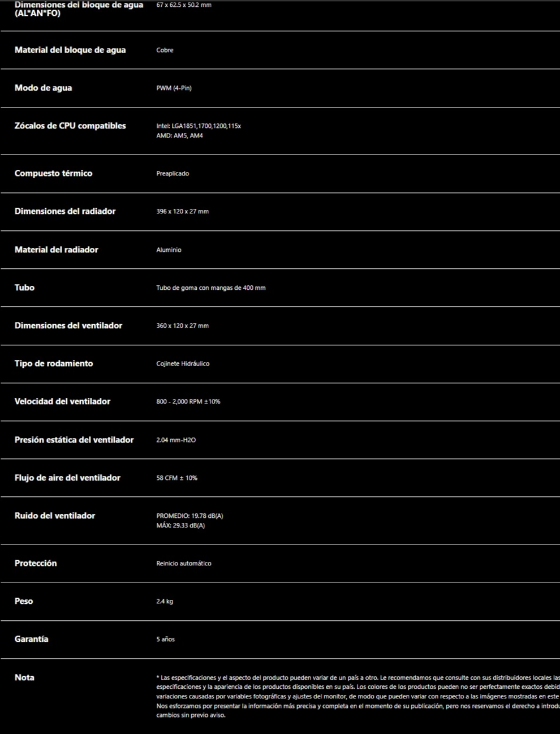Select the '58 CFM ± 10%' airflow value
This screenshot has height=734, width=560.
(176, 478)
